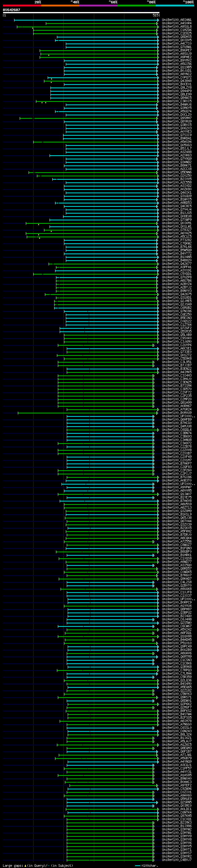Viewport: 197px width, 868px height.
Task: Click the cyan alignment bar of UniRef100_A8IAN1
Action: [86, 20]
